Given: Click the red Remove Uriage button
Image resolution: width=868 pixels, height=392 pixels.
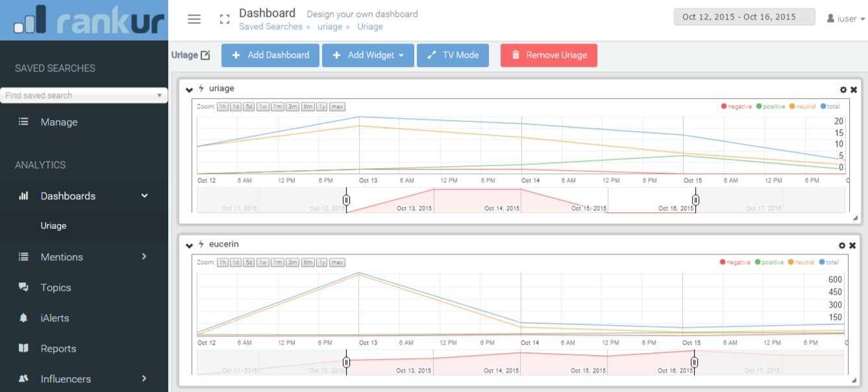Looking at the screenshot, I should pos(549,55).
